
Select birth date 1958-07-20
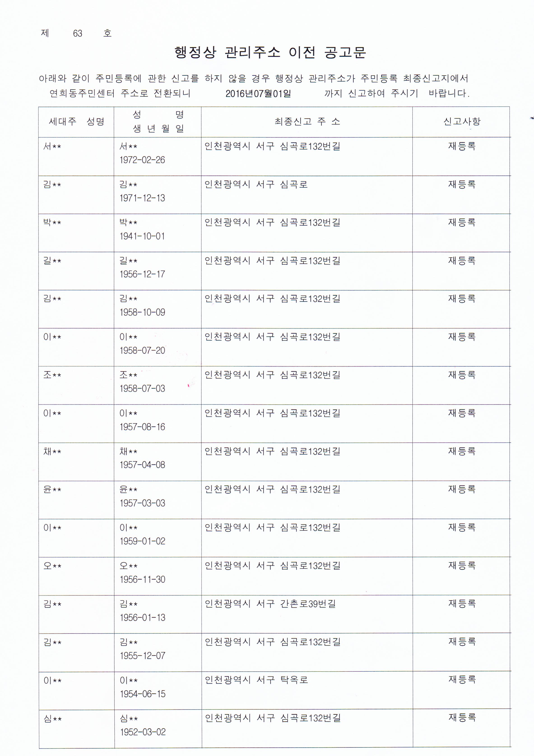(x=142, y=351)
